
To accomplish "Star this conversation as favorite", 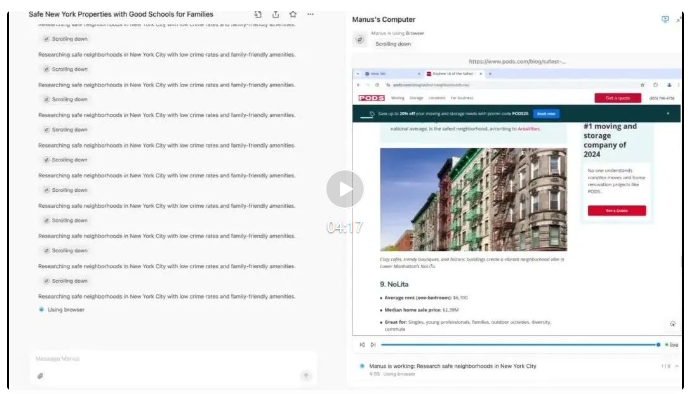I will (293, 15).
